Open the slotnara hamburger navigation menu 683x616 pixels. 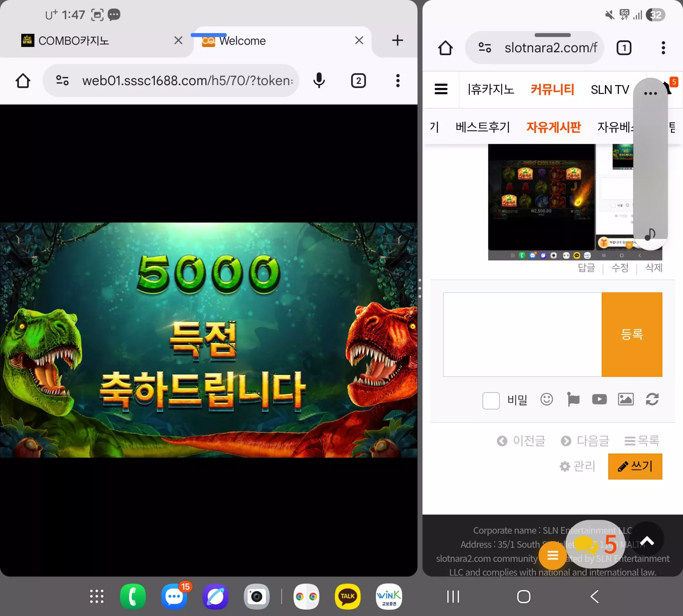(441, 90)
